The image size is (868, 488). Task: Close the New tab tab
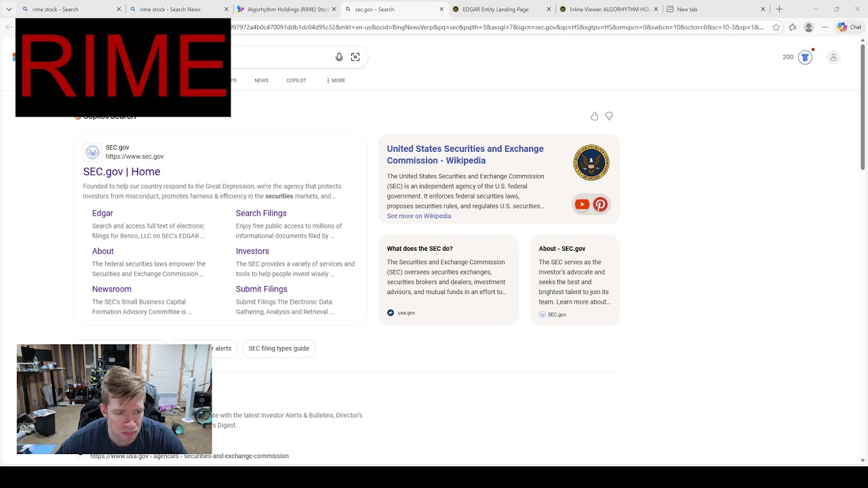click(x=764, y=9)
